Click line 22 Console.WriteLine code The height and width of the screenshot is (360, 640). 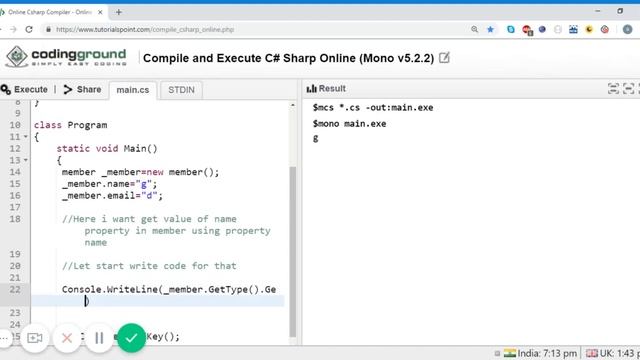click(169, 289)
